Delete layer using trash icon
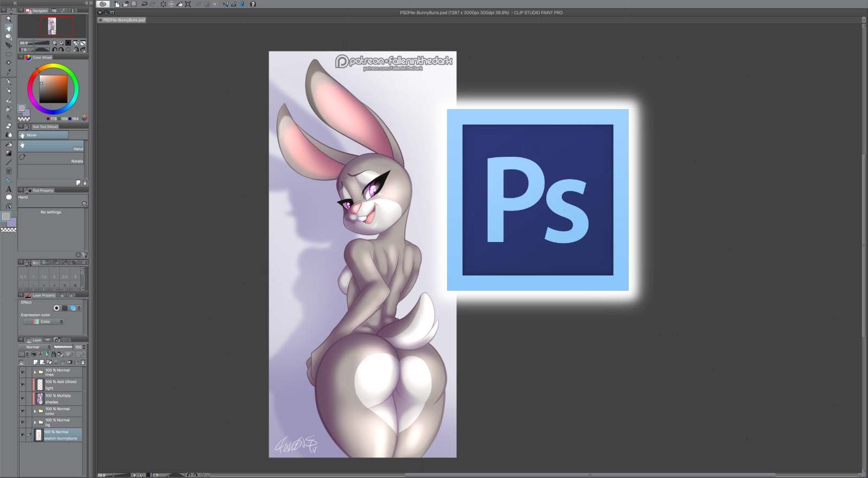 click(83, 362)
